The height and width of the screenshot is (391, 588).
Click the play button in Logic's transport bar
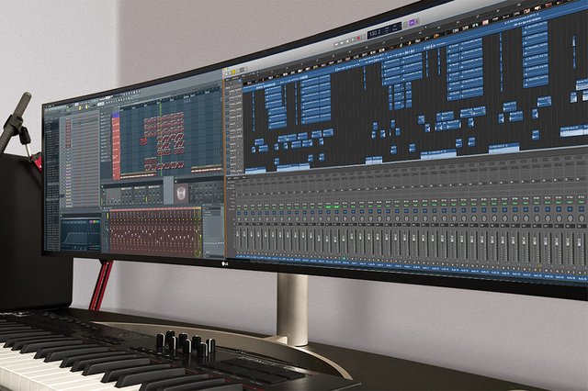[x=352, y=39]
